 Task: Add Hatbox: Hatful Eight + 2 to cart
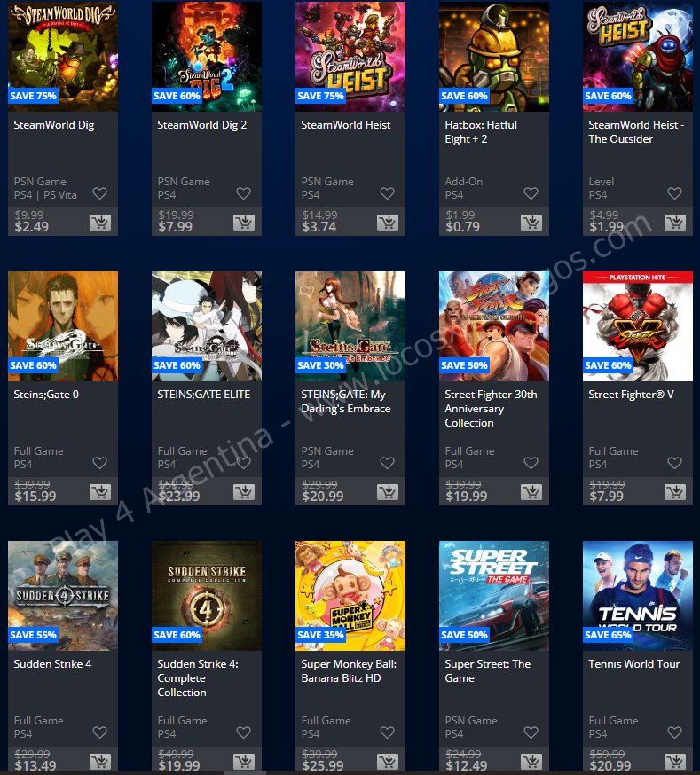(531, 223)
